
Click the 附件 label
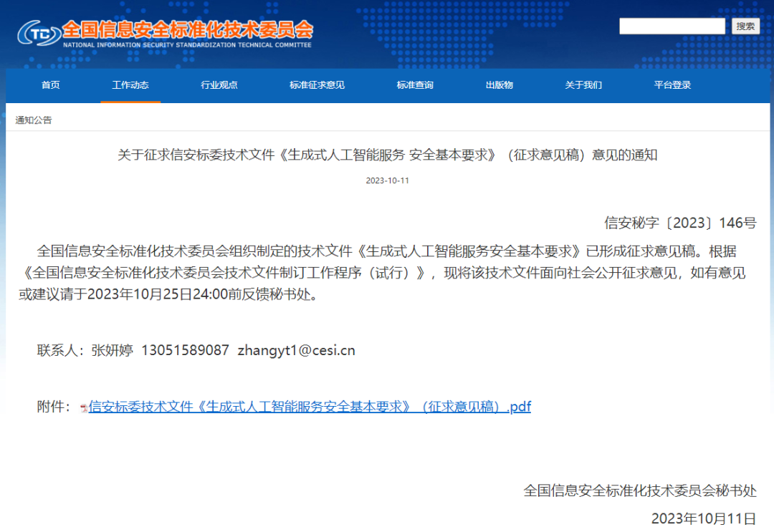point(54,407)
